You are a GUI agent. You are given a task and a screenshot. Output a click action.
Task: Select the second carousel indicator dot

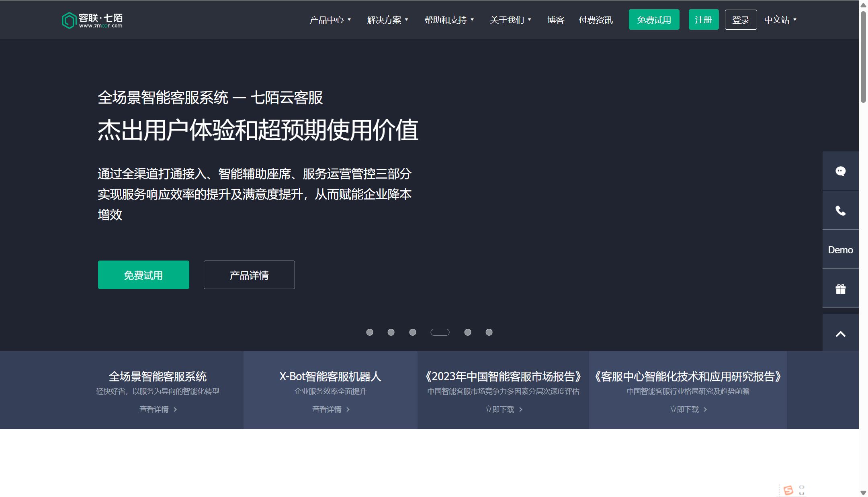391,332
